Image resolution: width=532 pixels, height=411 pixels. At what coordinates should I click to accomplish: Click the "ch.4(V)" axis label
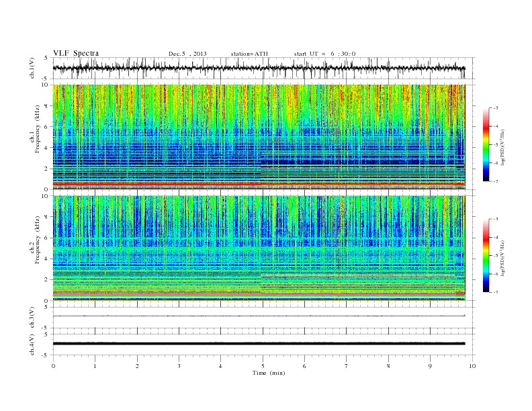[x=32, y=345]
